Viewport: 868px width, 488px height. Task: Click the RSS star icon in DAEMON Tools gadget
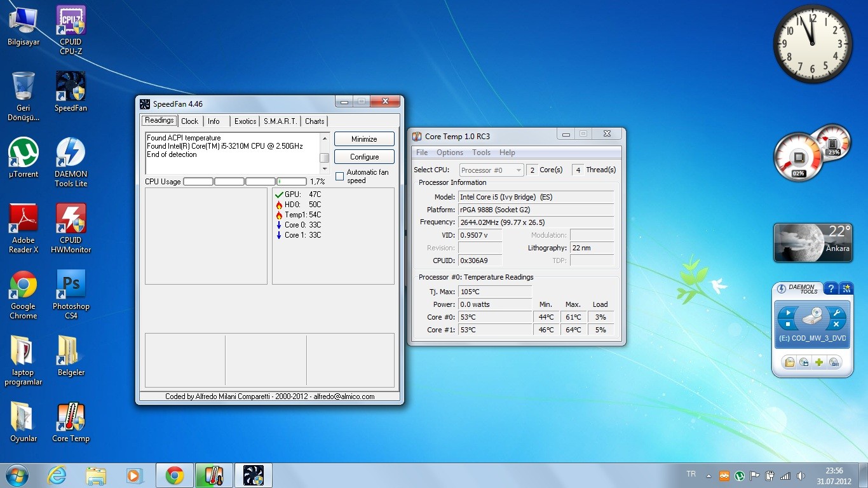pos(846,288)
